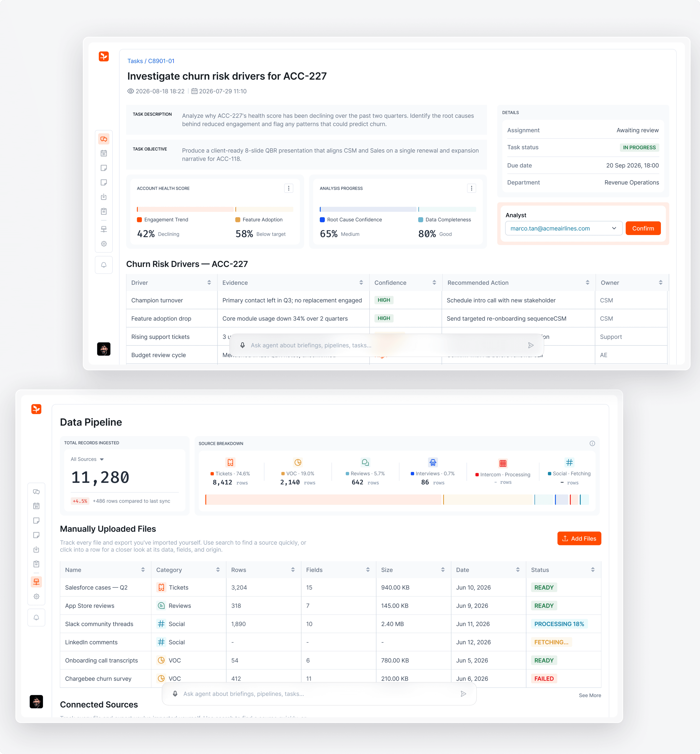Sort uploaded files by Rows column
The image size is (700, 754).
[x=293, y=570]
